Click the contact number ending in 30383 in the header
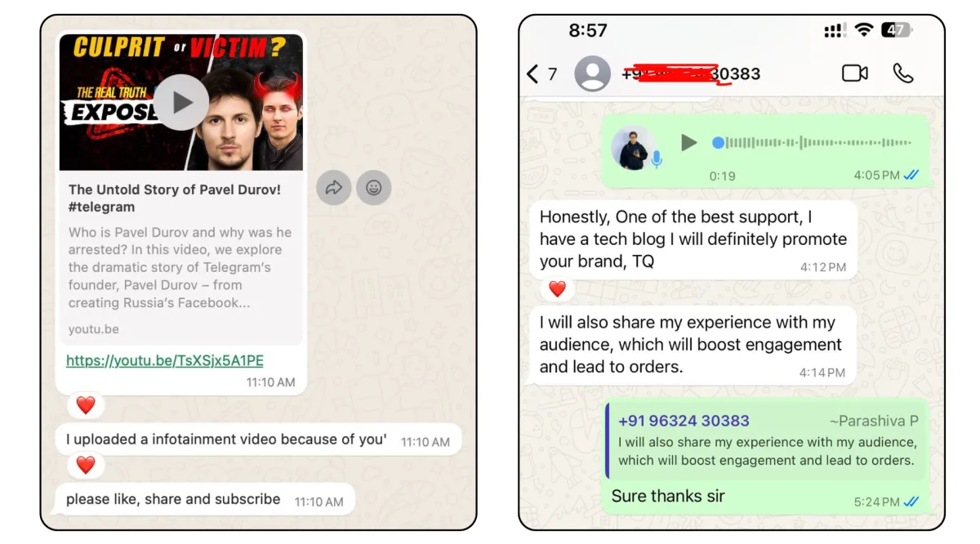Viewport: 980px width, 544px height. click(x=691, y=74)
